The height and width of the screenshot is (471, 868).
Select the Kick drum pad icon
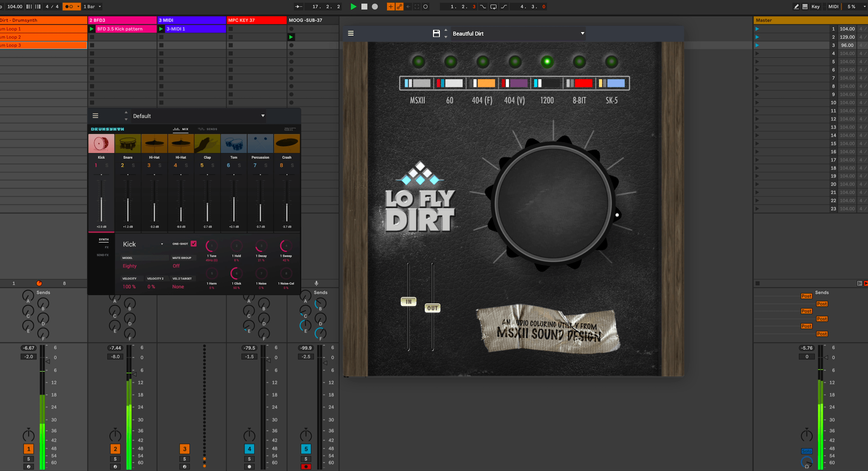click(x=101, y=144)
